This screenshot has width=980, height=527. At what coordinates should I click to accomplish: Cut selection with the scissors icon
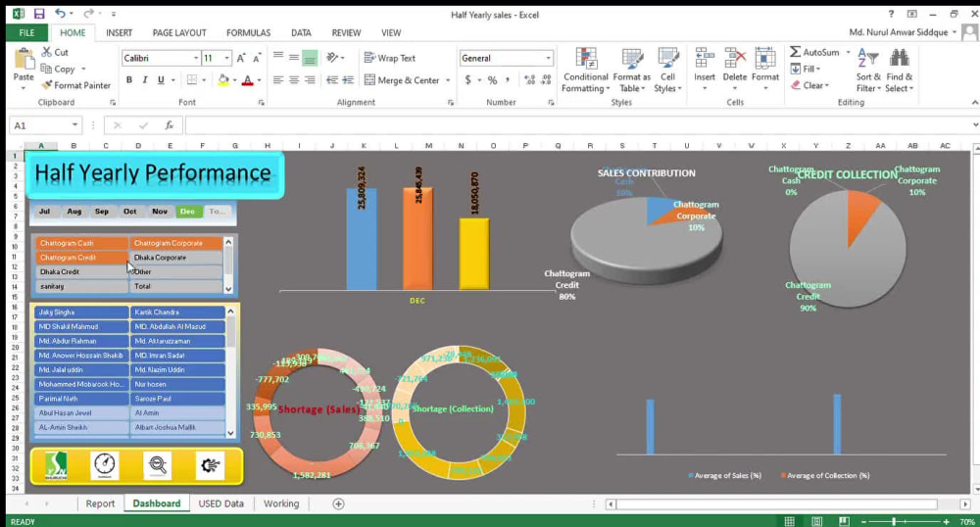(47, 53)
